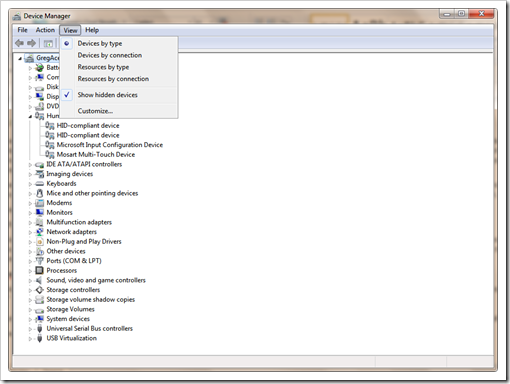Select USB Virtualization tree item
Image resolution: width=510 pixels, height=384 pixels.
pos(72,338)
